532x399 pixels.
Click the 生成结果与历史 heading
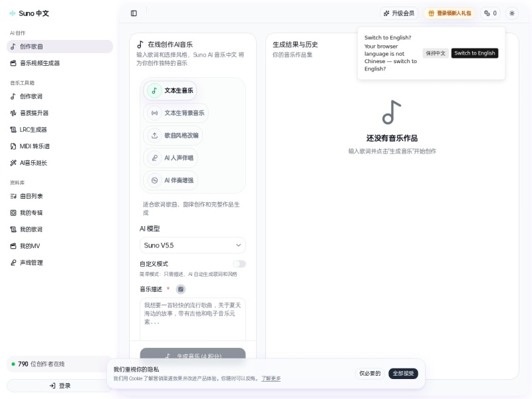295,45
